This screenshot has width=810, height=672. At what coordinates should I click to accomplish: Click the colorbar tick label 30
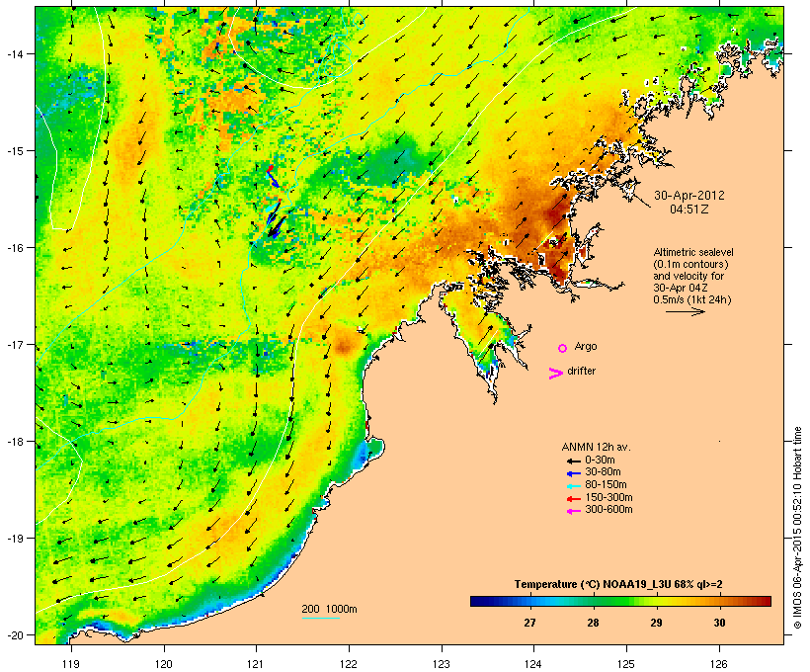(x=719, y=623)
